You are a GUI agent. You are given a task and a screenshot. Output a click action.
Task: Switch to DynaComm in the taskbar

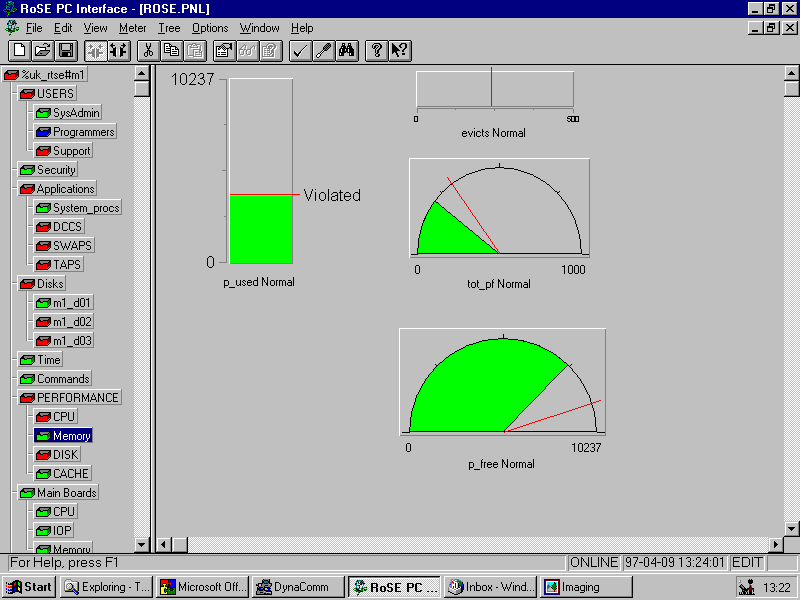[x=298, y=587]
